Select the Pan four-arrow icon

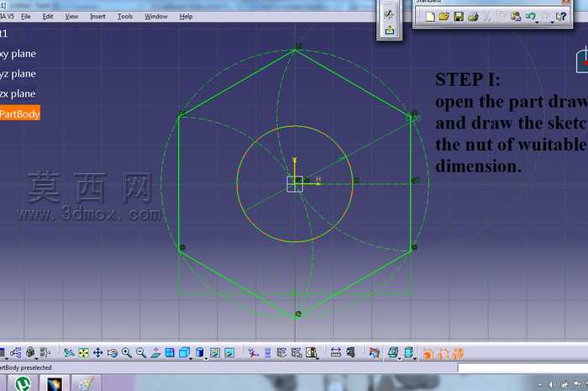coord(98,352)
